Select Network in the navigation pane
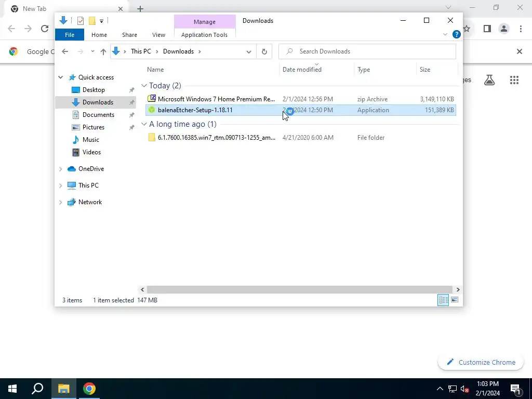This screenshot has height=399, width=532. tap(90, 202)
